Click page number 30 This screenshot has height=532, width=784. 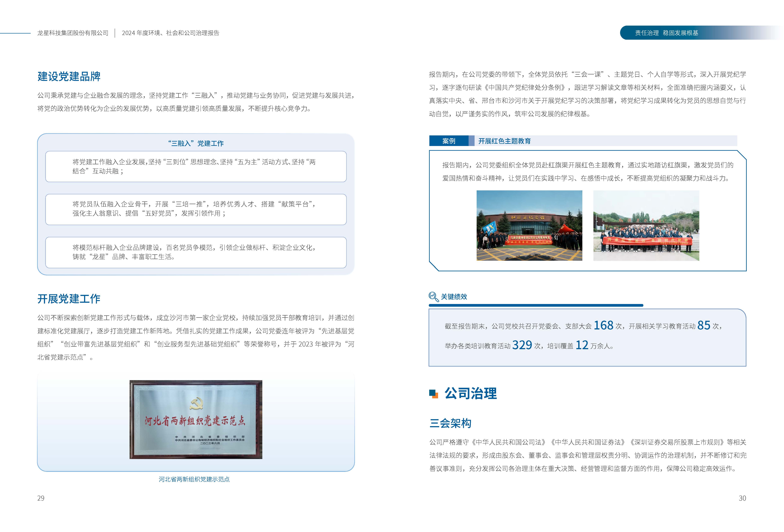(742, 498)
